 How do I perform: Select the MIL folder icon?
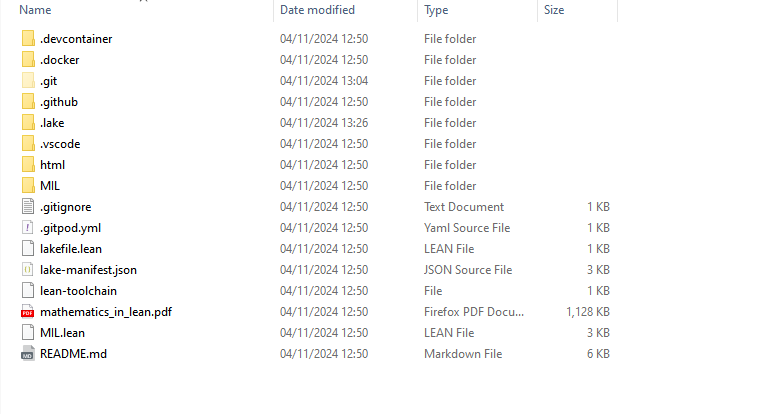28,186
